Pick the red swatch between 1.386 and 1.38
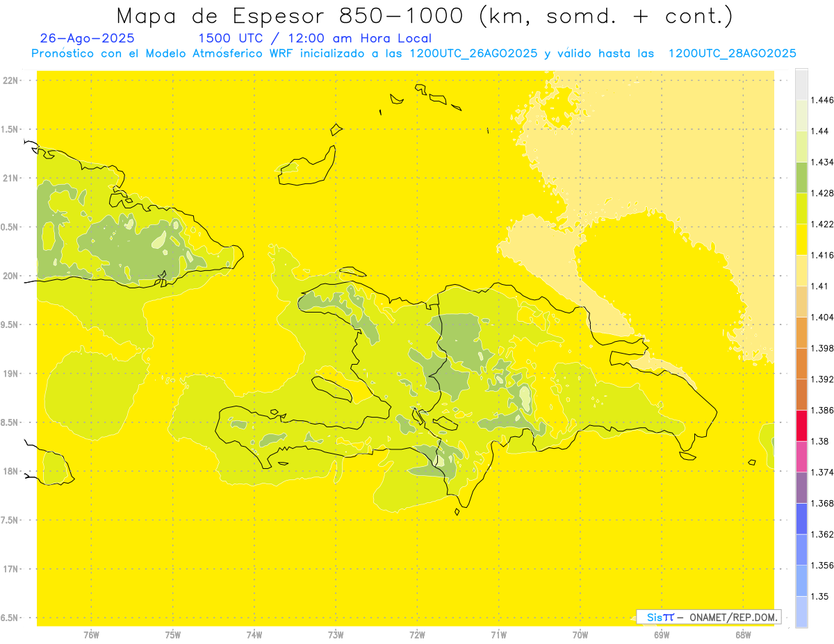834x644 pixels. coord(801,425)
